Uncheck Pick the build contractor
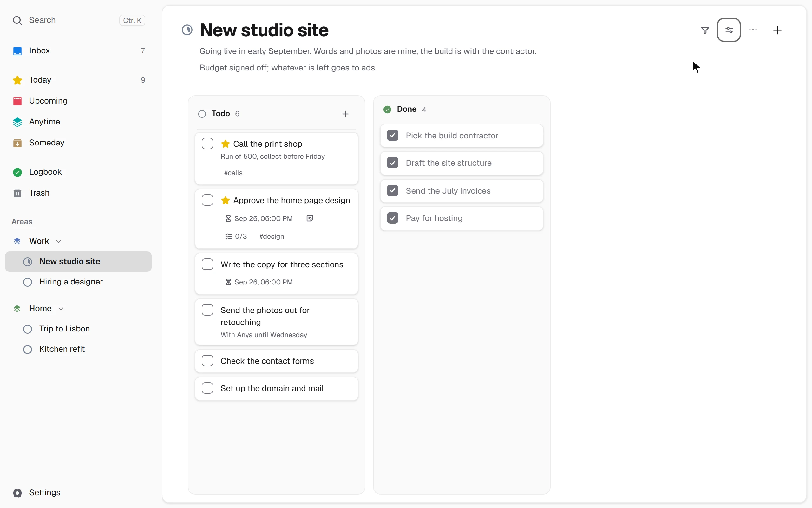This screenshot has width=812, height=508. 393,135
